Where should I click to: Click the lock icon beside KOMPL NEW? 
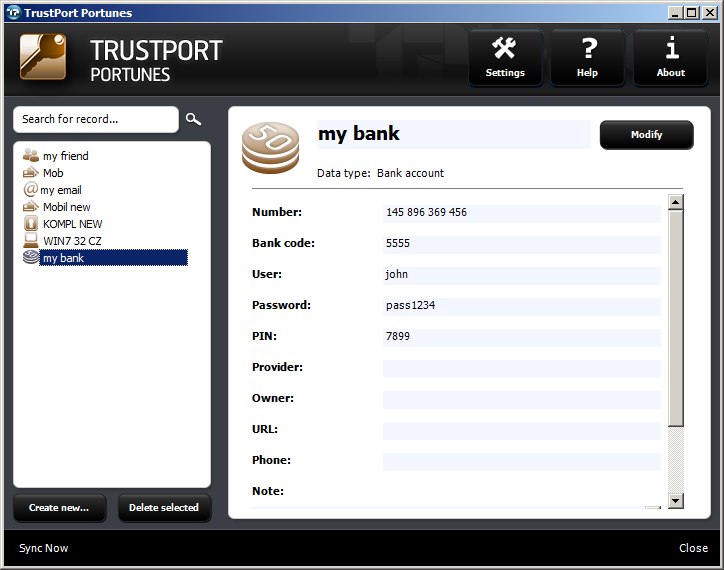(30, 223)
